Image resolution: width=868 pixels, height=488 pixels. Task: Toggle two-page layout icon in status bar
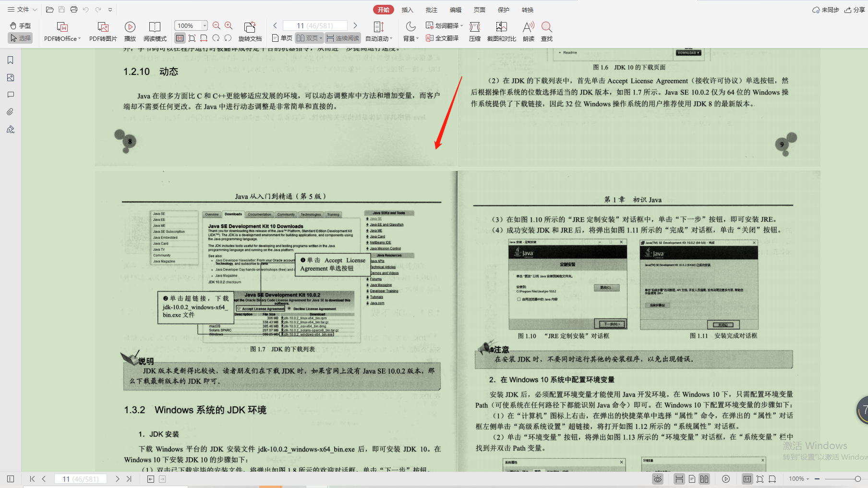coord(704,479)
